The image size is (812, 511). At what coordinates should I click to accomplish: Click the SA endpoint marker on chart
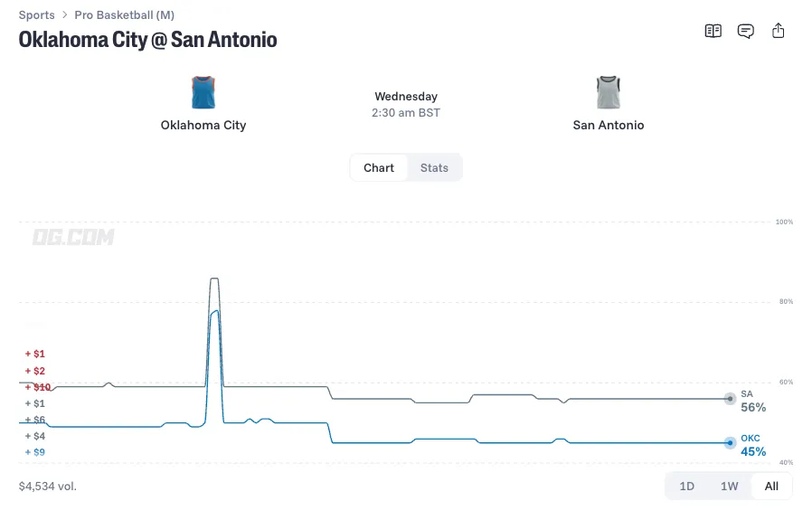(731, 399)
